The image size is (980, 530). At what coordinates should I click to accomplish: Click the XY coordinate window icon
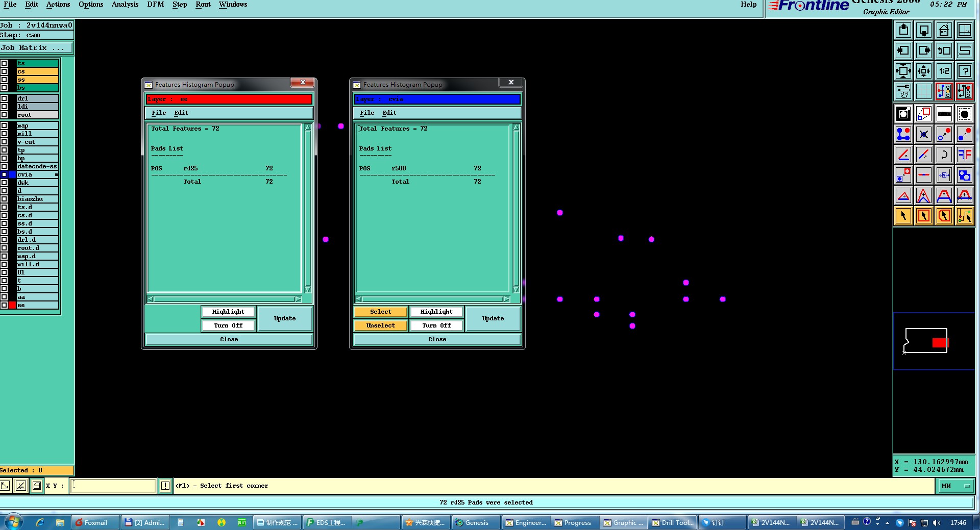pyautogui.click(x=965, y=30)
